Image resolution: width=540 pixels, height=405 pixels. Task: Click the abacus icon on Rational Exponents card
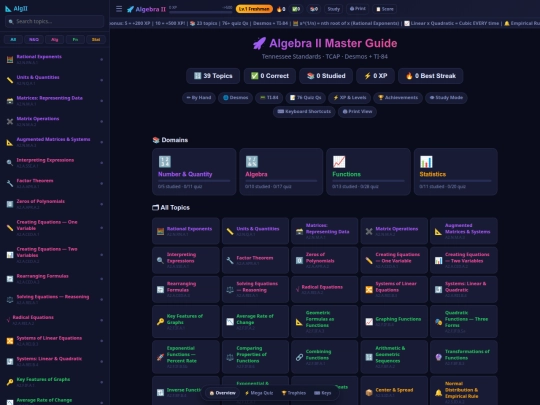pos(160,231)
